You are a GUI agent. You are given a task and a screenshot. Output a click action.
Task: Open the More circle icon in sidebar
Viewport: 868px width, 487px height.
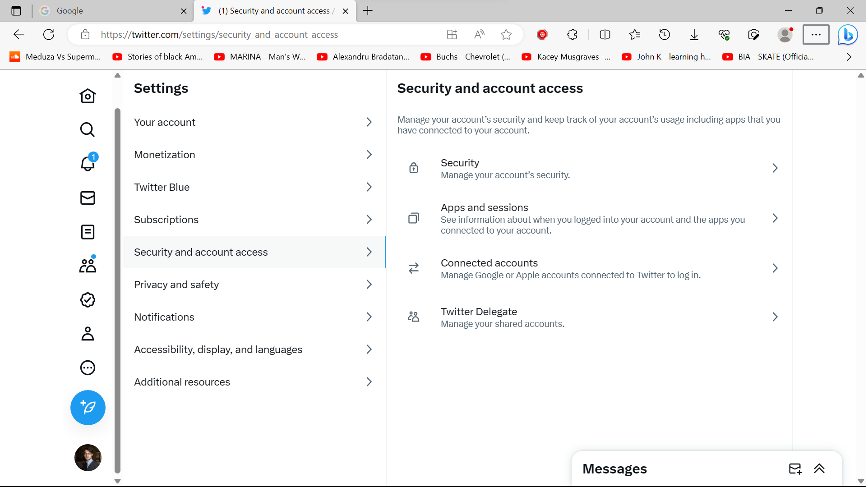[x=88, y=368]
